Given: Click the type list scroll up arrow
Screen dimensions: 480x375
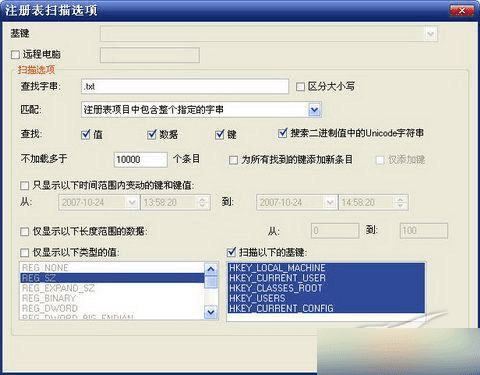Looking at the screenshot, I should coord(211,269).
